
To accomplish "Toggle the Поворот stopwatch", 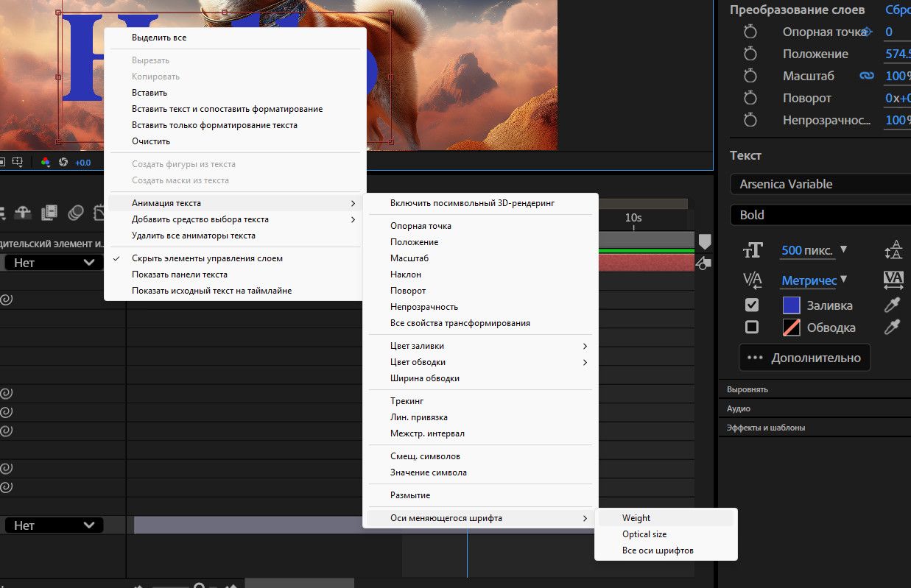I will point(750,98).
